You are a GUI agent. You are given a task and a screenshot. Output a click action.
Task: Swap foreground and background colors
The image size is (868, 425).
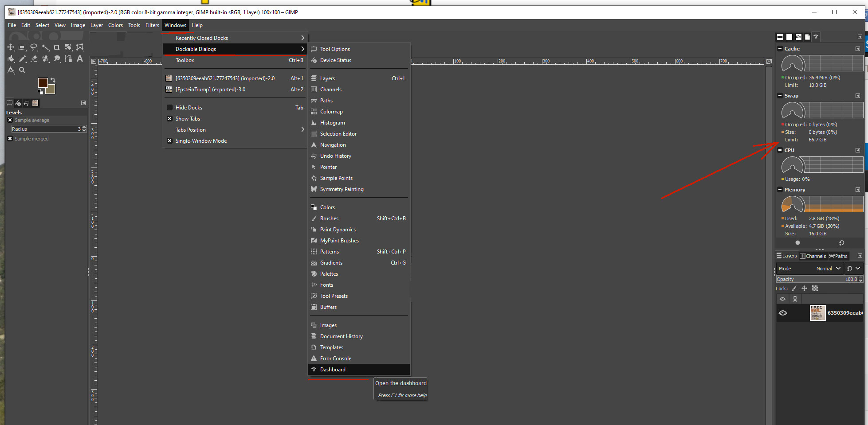[53, 80]
